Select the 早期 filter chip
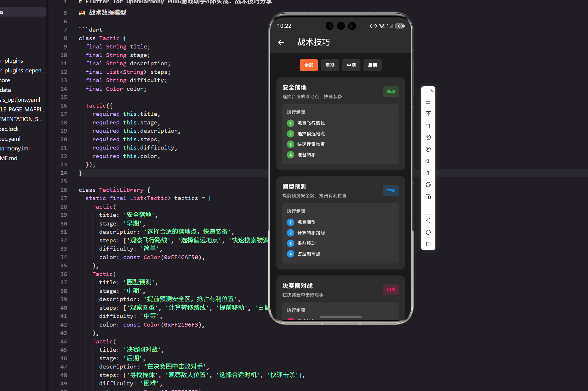This screenshot has height=391, width=588. pos(330,65)
